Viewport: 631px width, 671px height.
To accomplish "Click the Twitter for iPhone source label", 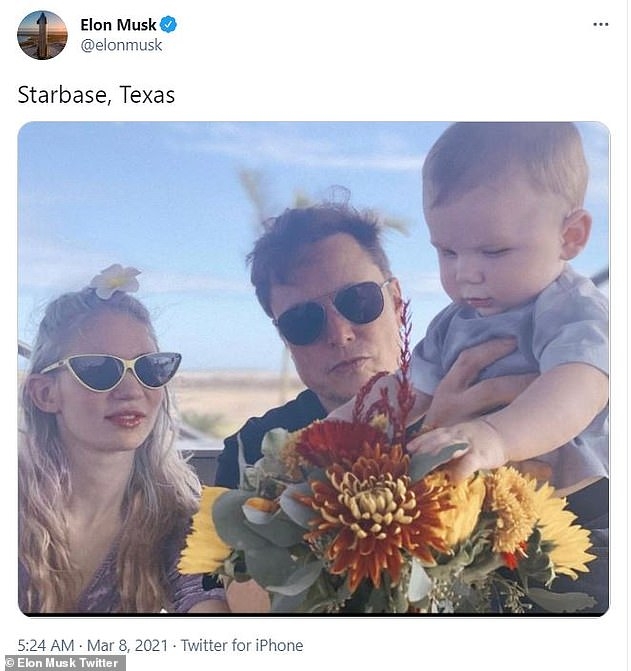I will click(242, 645).
